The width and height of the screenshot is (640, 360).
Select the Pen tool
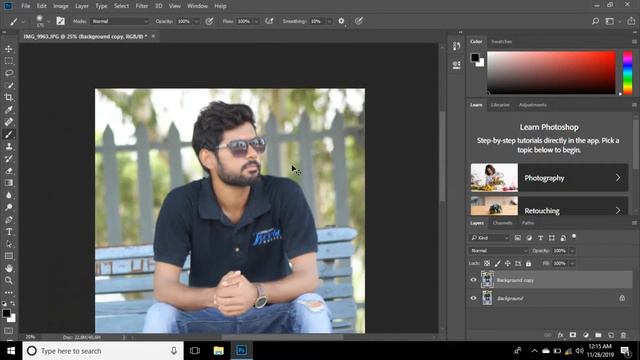pos(9,220)
